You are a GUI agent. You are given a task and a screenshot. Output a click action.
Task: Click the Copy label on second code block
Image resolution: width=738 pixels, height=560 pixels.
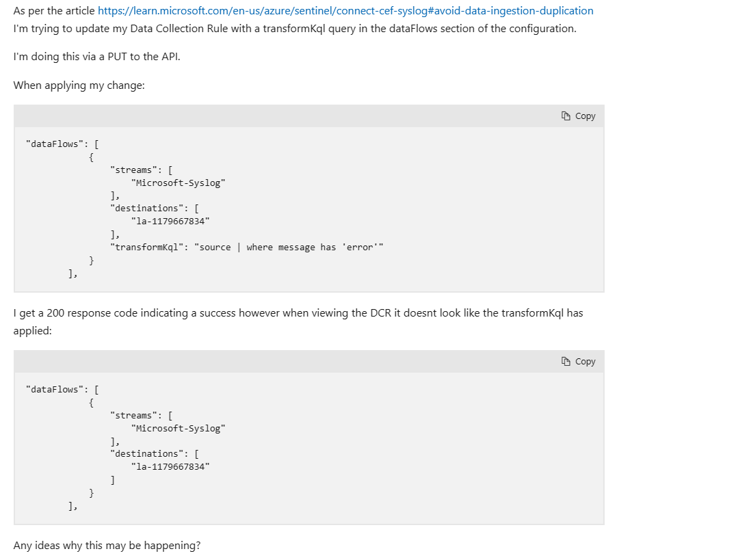tap(585, 362)
